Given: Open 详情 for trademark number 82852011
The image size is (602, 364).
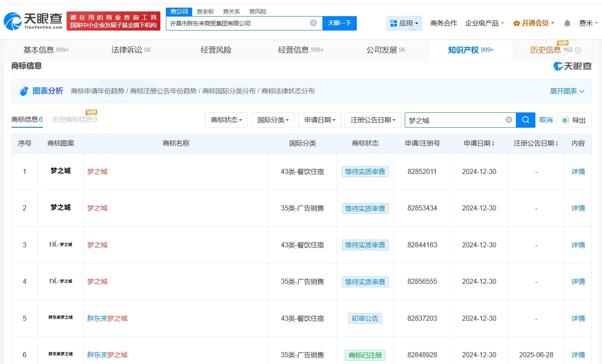Looking at the screenshot, I should (578, 171).
